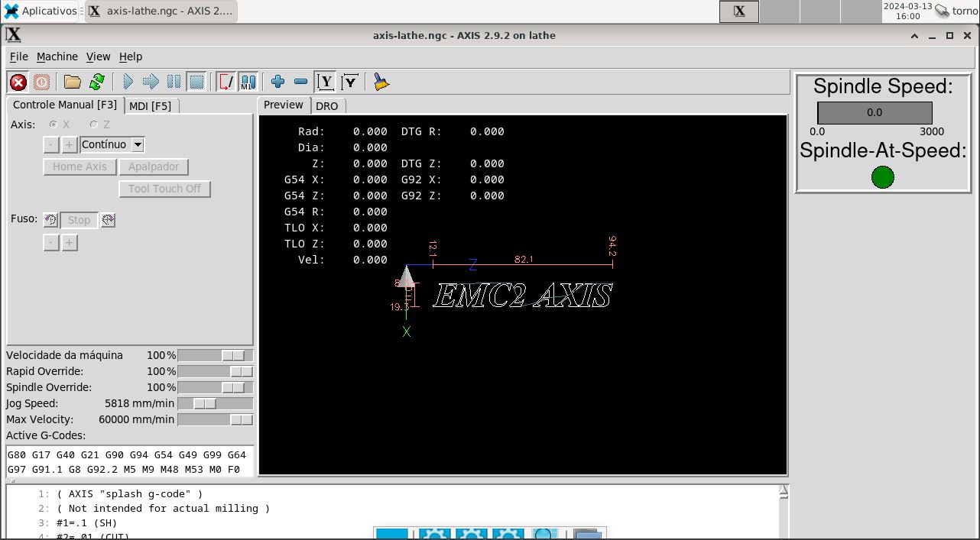Viewport: 980px width, 540px height.
Task: Run the program with play icon
Action: tap(128, 82)
